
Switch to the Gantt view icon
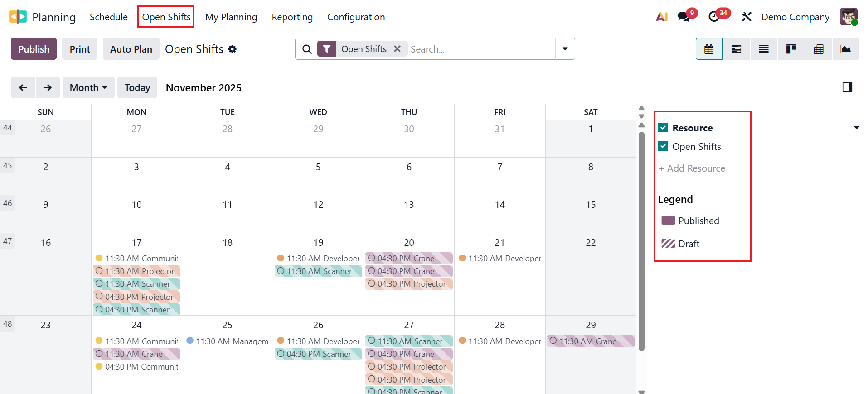[x=736, y=48]
